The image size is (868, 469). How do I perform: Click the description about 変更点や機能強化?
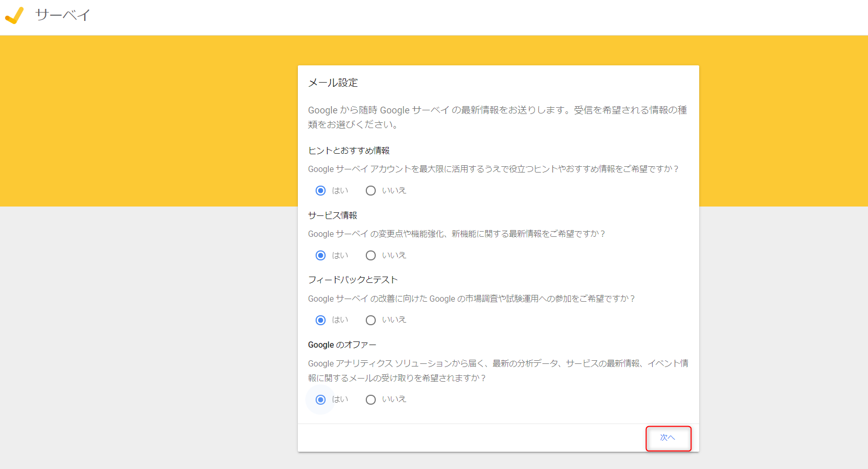(456, 234)
